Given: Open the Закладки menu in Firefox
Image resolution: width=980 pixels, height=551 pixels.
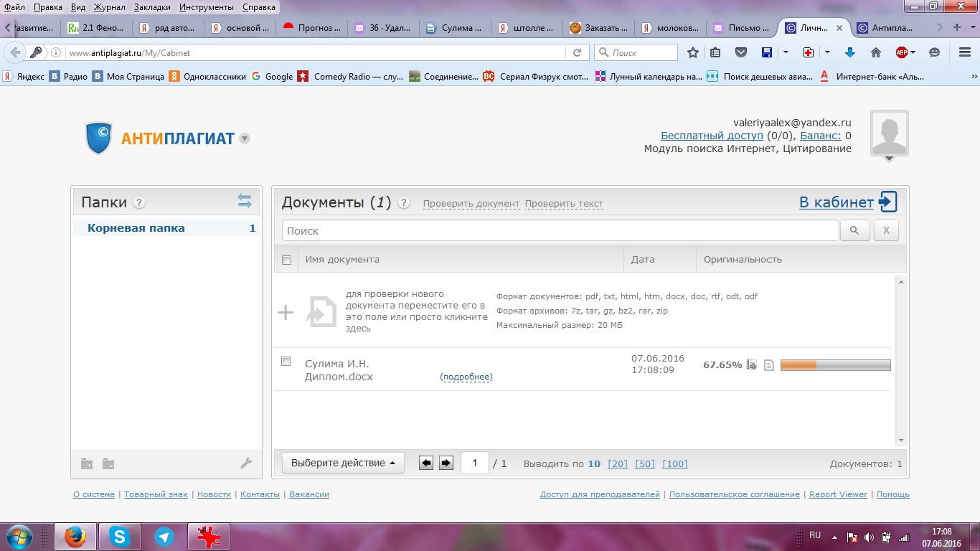Looking at the screenshot, I should (x=151, y=7).
